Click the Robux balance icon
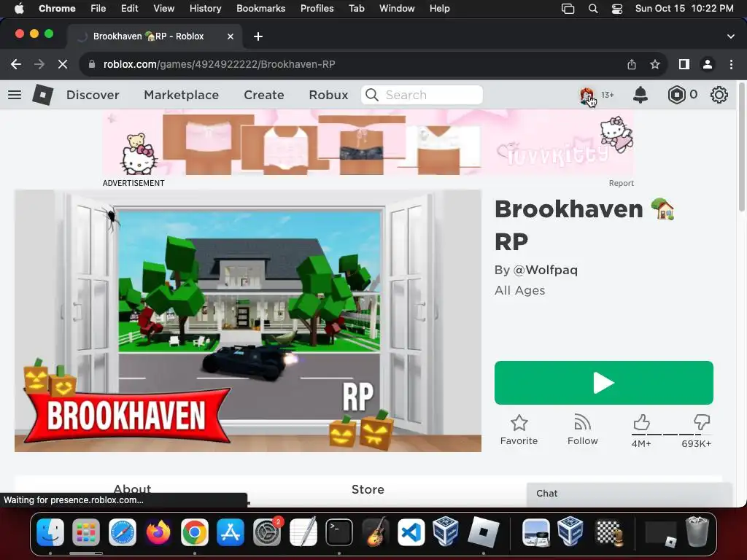This screenshot has width=747, height=560. tap(676, 95)
